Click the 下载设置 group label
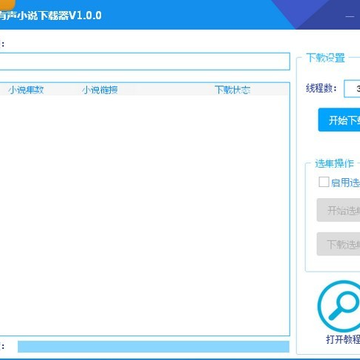Viewport: 360px width, 360px height. (325, 58)
